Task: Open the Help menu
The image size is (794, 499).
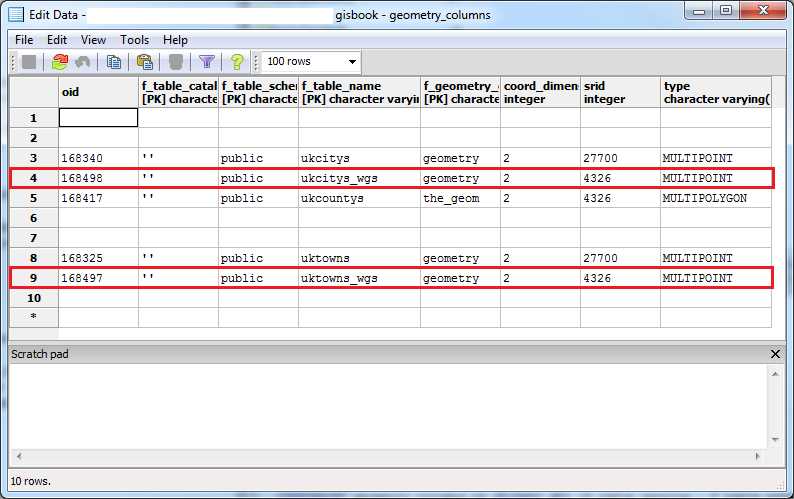Action: click(x=175, y=40)
